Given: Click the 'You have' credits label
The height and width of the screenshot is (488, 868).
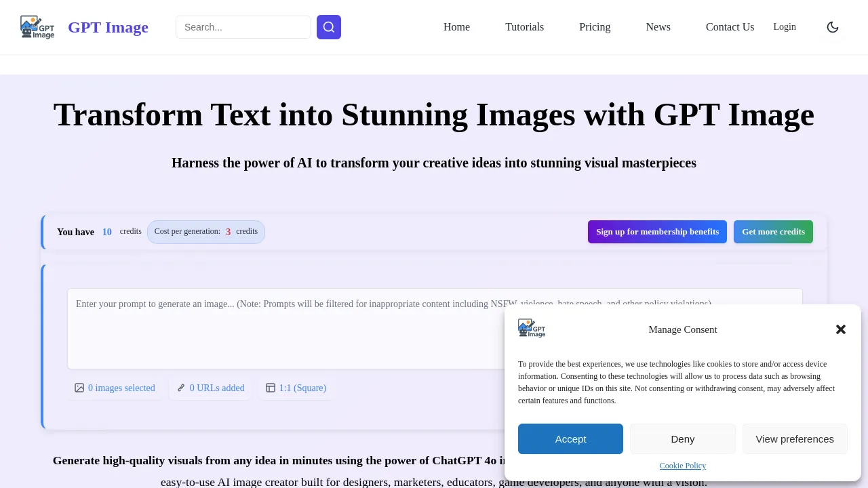Looking at the screenshot, I should 75,232.
